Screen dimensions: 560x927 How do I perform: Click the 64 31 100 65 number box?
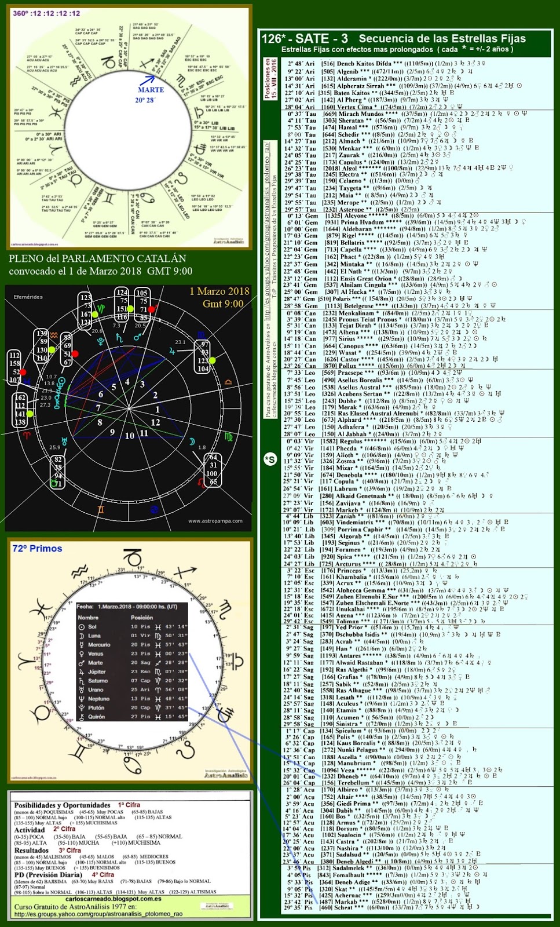(213, 469)
